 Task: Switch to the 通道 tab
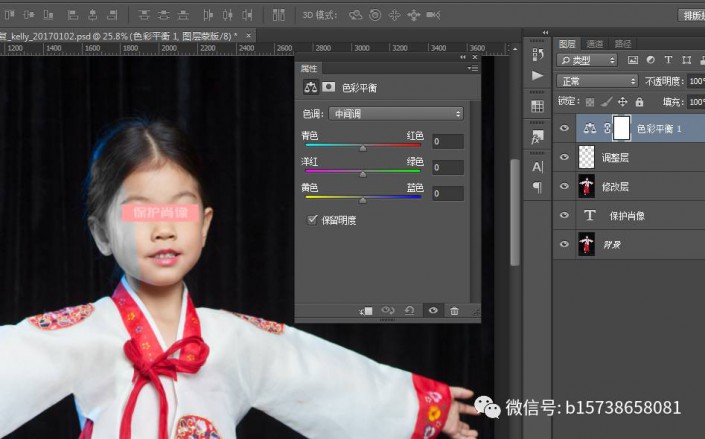[x=595, y=44]
